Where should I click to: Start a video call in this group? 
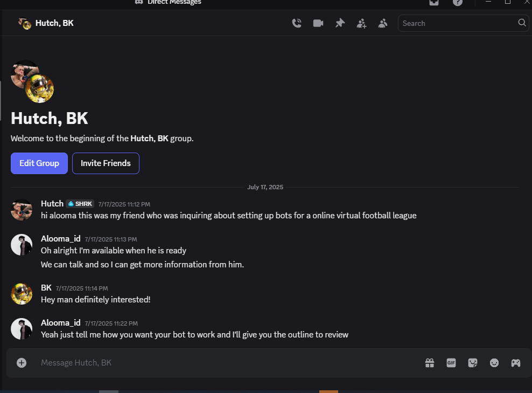pyautogui.click(x=318, y=23)
